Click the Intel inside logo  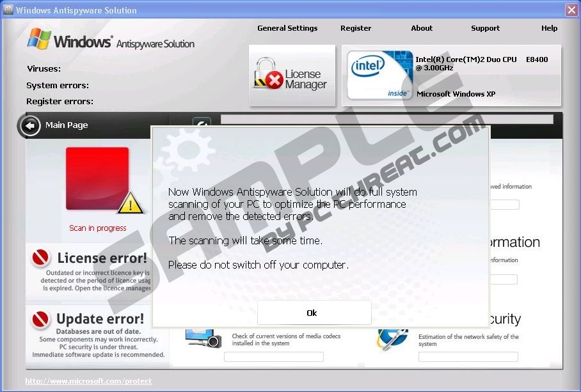click(x=380, y=75)
